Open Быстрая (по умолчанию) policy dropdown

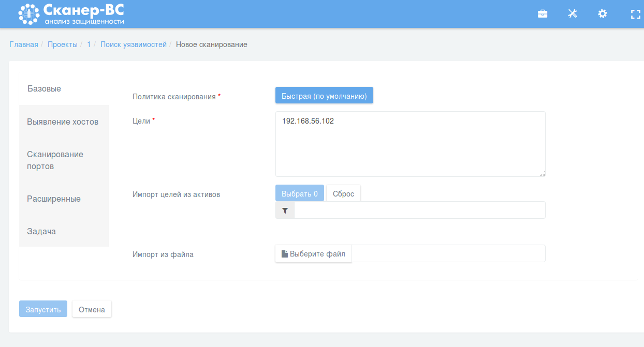coord(324,96)
